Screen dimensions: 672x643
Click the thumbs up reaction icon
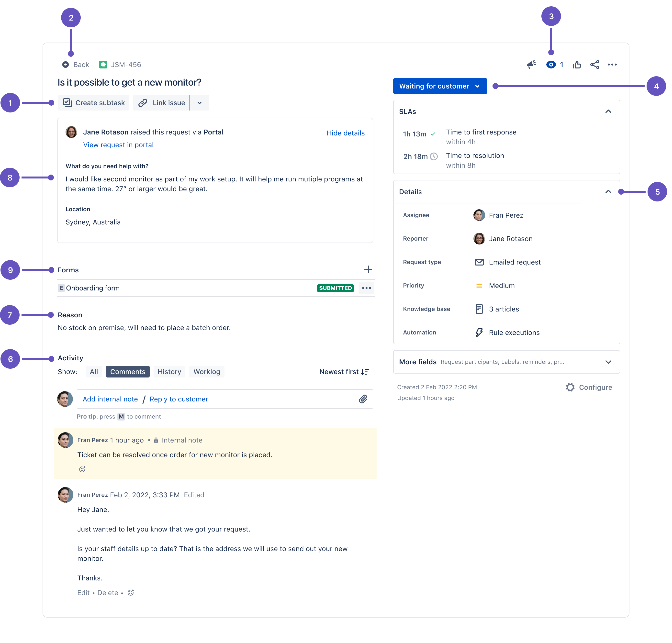tap(575, 64)
